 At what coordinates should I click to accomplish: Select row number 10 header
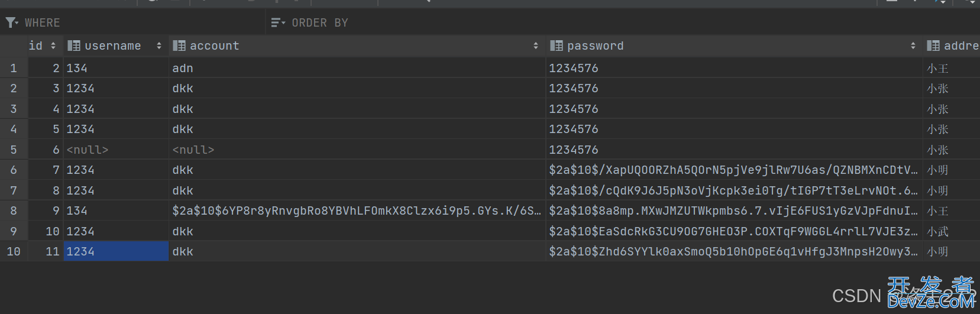(14, 251)
